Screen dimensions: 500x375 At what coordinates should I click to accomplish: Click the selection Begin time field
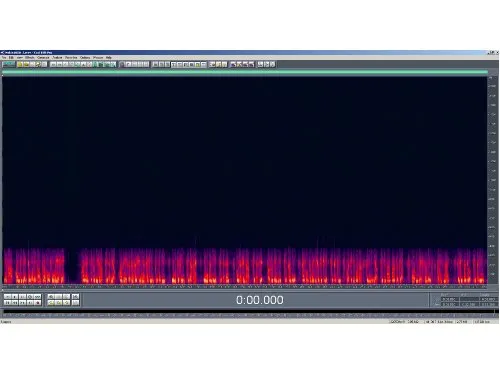(450, 299)
